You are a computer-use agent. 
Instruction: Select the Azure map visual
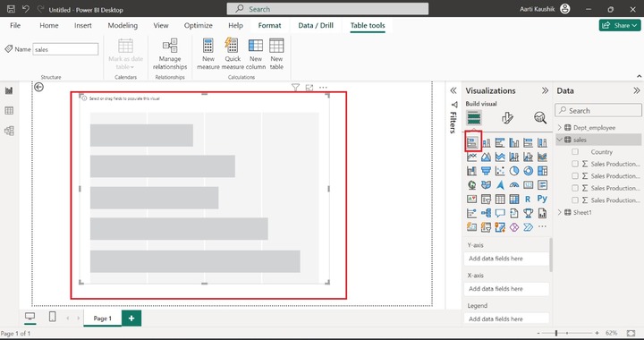click(x=500, y=185)
